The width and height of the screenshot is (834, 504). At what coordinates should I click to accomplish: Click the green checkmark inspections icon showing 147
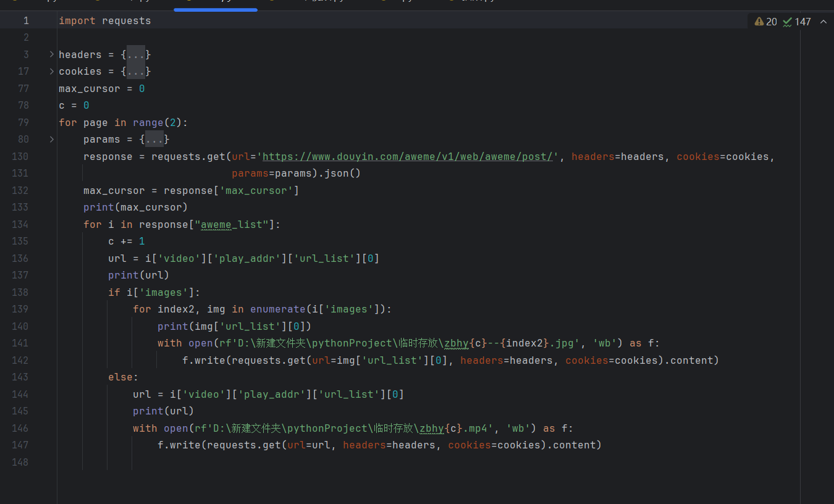(787, 21)
